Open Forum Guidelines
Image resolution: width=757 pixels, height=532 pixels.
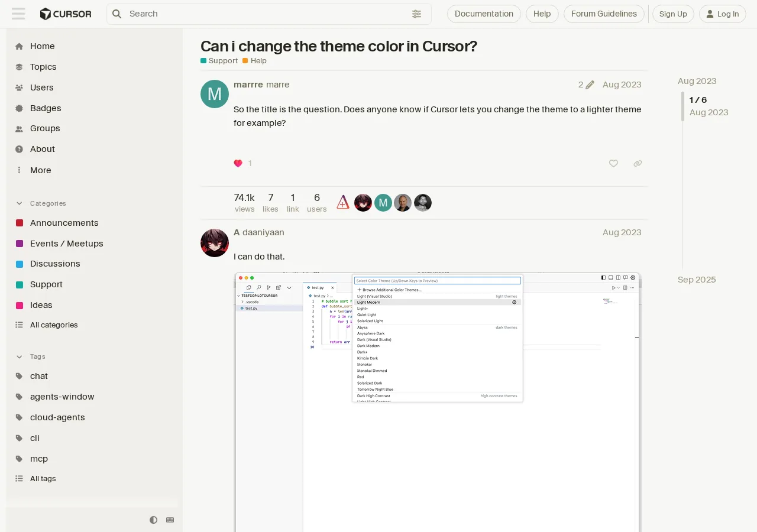604,14
